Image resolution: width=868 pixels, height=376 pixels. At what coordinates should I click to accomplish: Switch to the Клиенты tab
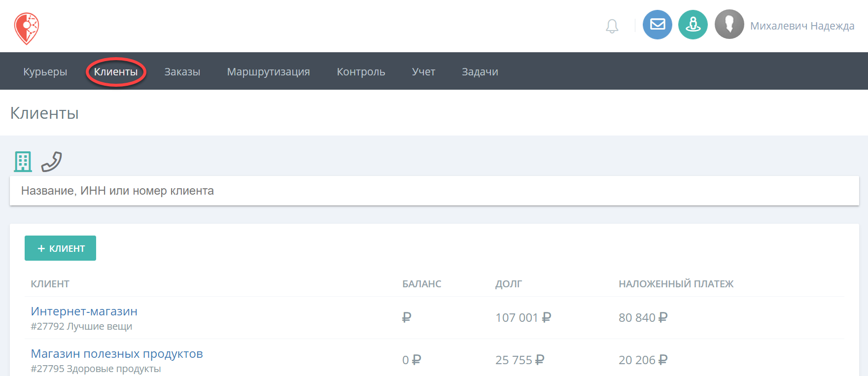tap(116, 72)
